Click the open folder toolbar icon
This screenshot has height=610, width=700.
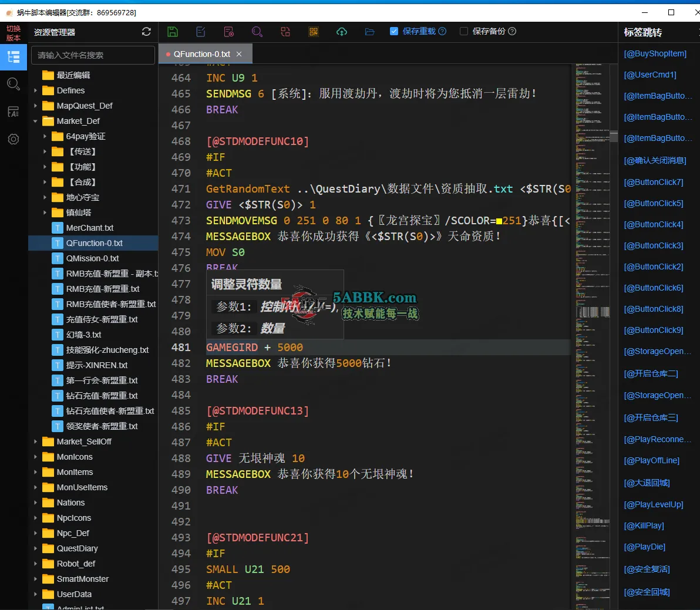369,32
